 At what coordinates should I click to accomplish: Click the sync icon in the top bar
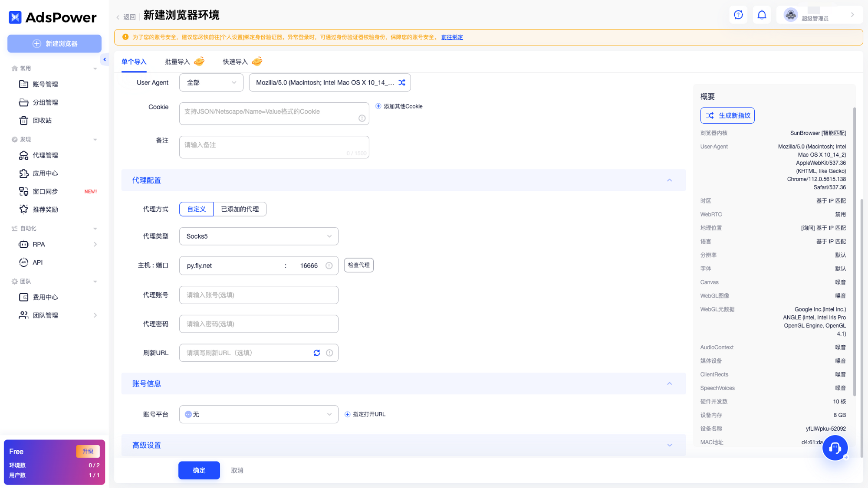click(738, 15)
